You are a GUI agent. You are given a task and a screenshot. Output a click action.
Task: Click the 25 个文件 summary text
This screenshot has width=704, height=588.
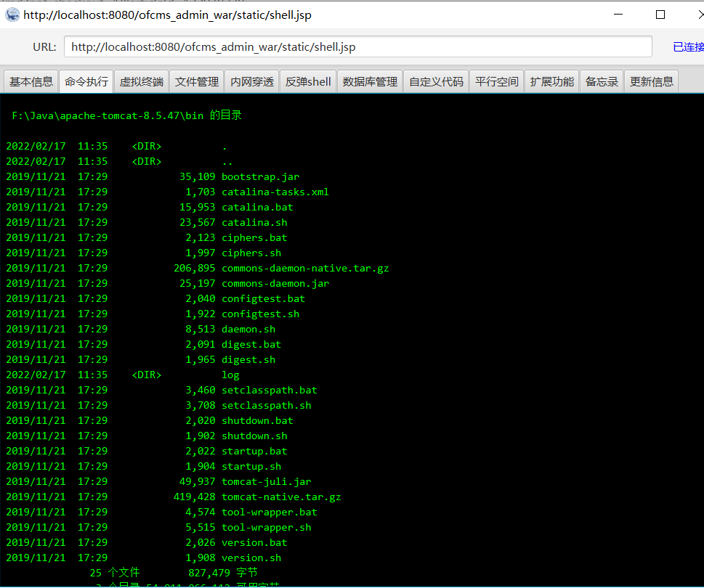pos(115,573)
